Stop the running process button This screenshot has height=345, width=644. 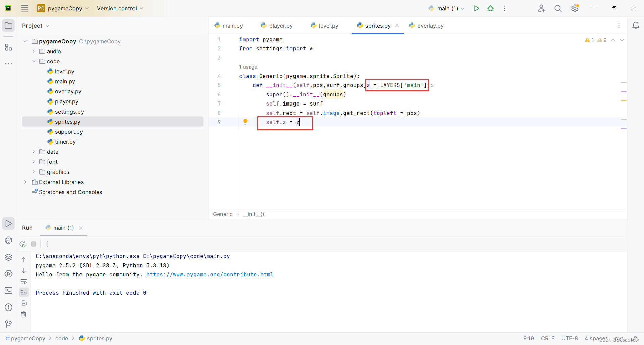pyautogui.click(x=34, y=244)
